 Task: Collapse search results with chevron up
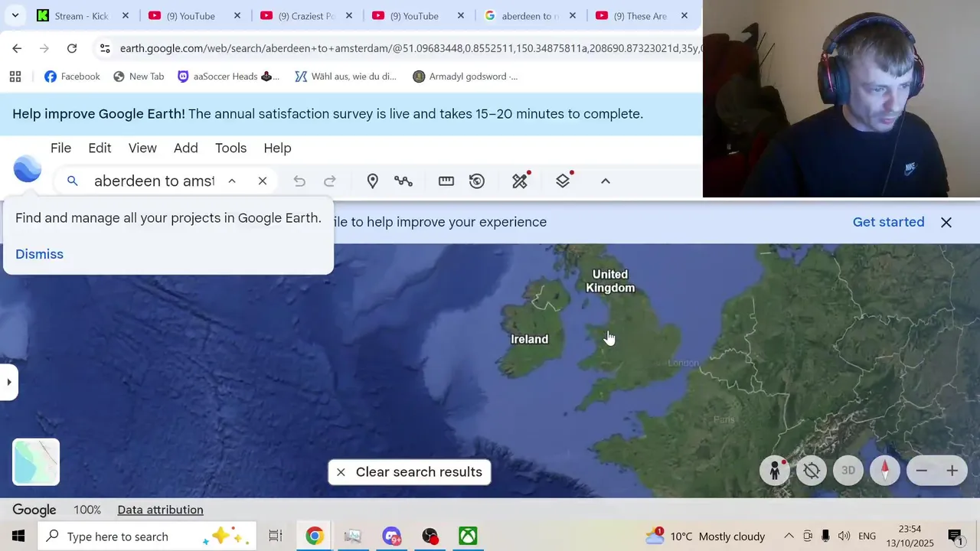coord(232,181)
